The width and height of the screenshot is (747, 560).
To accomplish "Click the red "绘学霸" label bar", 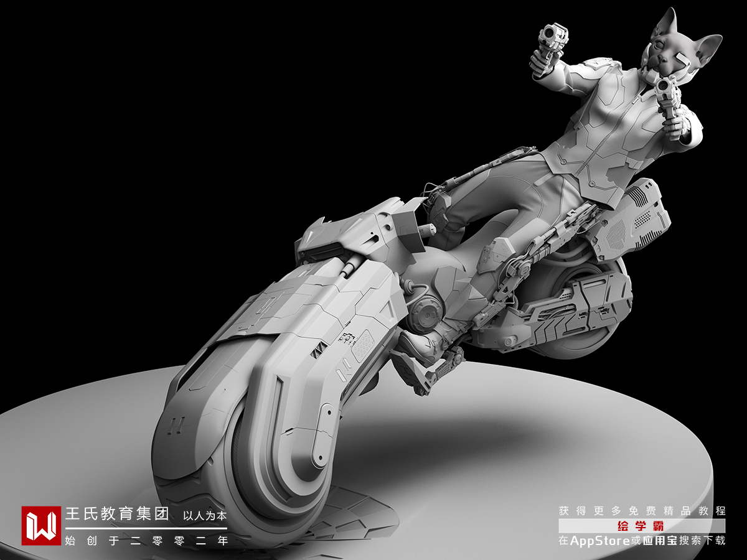I will point(642,526).
